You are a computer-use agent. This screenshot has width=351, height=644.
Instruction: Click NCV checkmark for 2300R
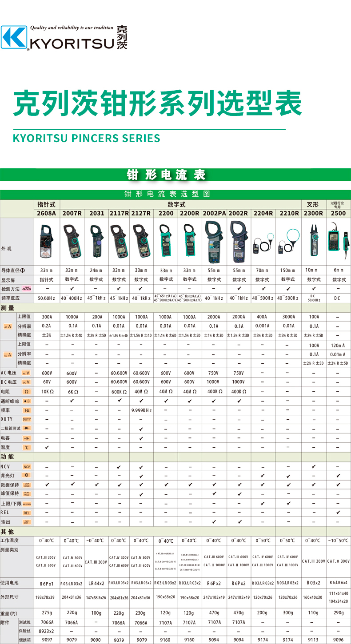click(x=314, y=467)
